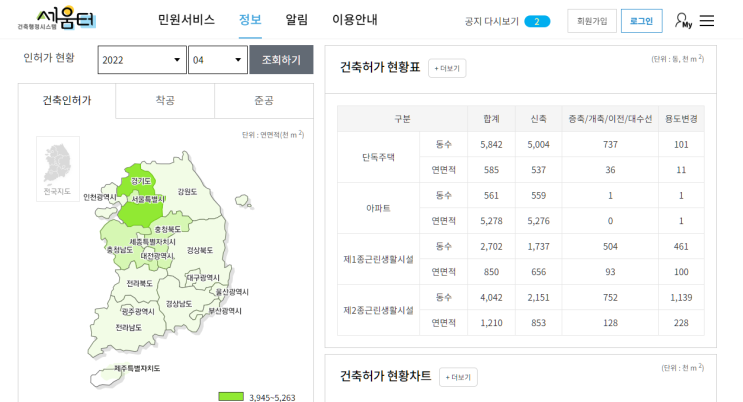Click the 5,004 cell

click(538, 145)
